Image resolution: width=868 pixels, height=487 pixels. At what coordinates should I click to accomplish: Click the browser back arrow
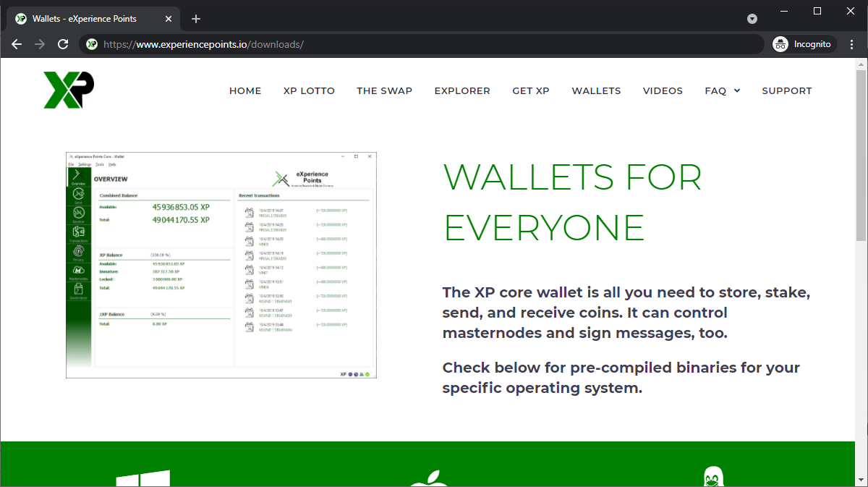coord(17,44)
